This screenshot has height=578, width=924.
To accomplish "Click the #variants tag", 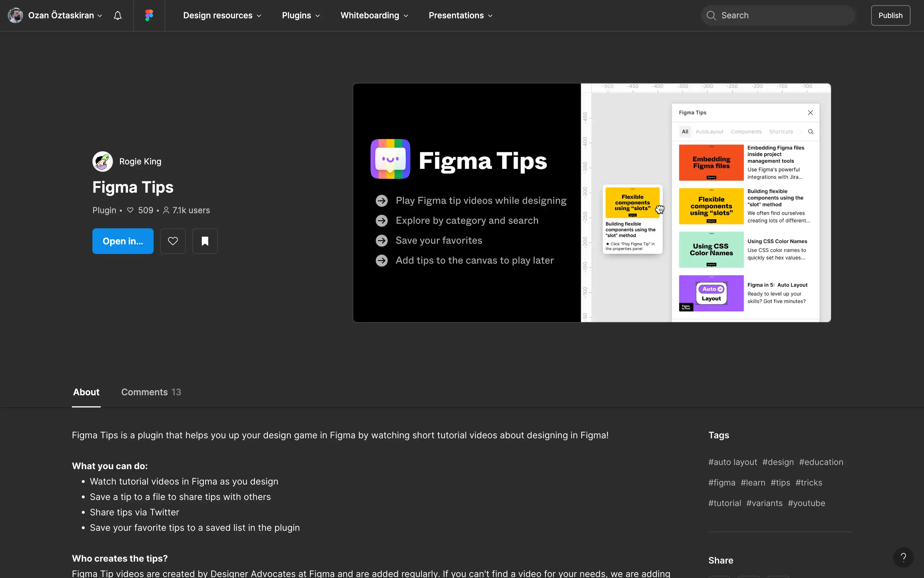I will coord(765,504).
